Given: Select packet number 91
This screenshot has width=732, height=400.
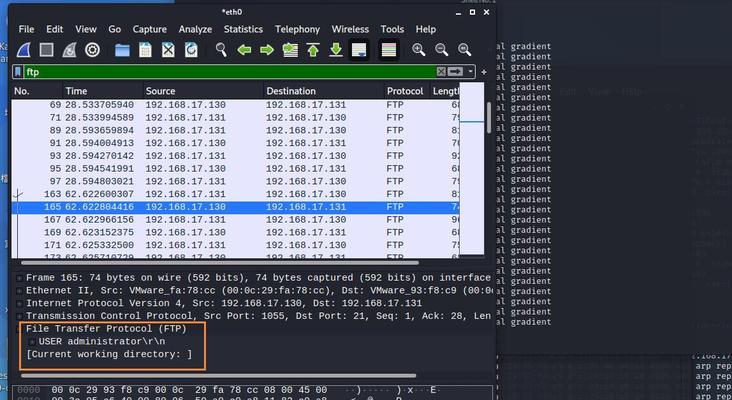Looking at the screenshot, I should click(x=235, y=143).
